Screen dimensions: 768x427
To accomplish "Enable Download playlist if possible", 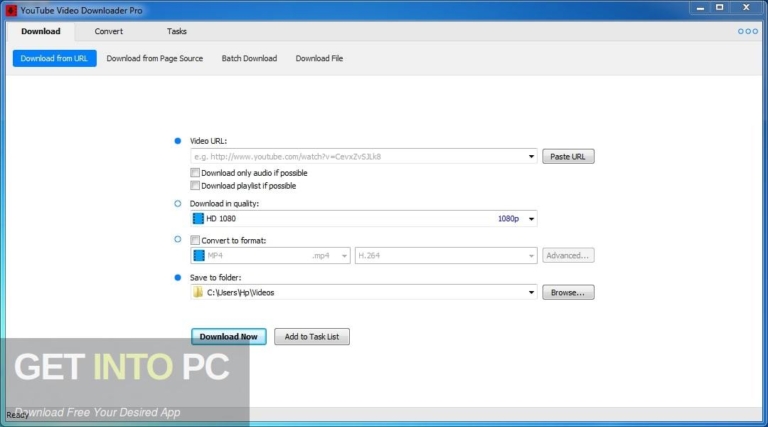I will 195,186.
